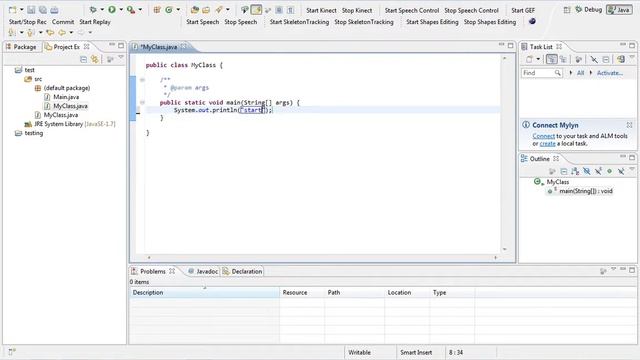Viewport: 640px width, 360px height.
Task: Switch to the Debug perspective
Action: click(x=589, y=10)
